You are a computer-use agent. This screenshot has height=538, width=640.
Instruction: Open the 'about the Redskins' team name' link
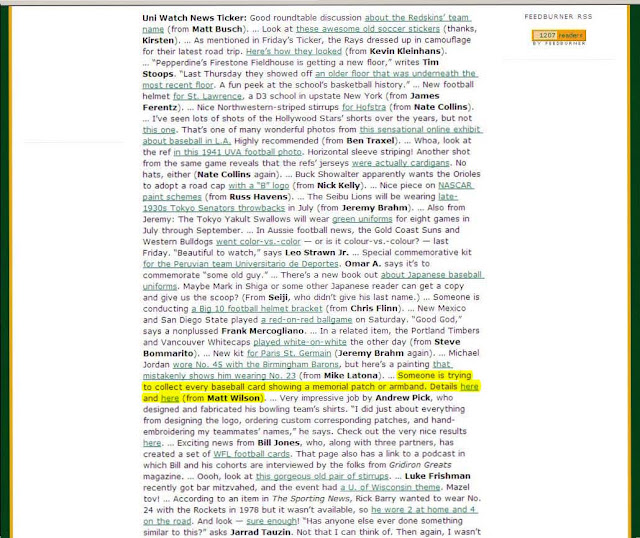point(418,18)
